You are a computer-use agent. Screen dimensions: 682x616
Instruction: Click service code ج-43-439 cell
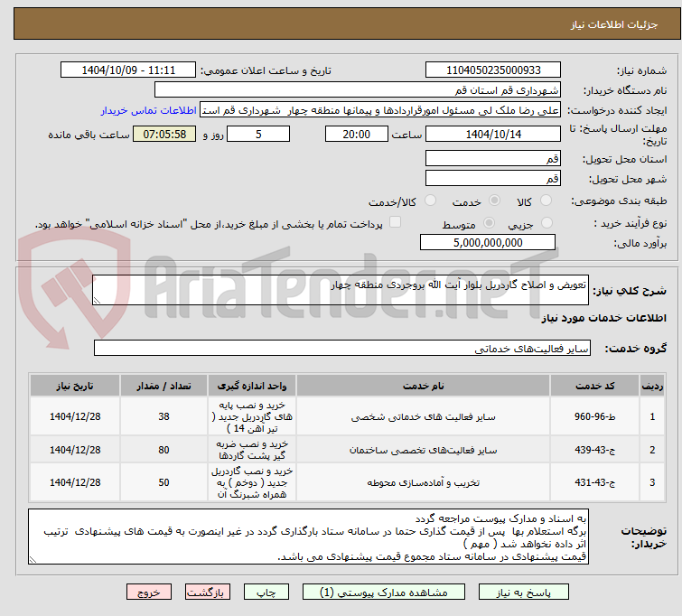pos(594,450)
